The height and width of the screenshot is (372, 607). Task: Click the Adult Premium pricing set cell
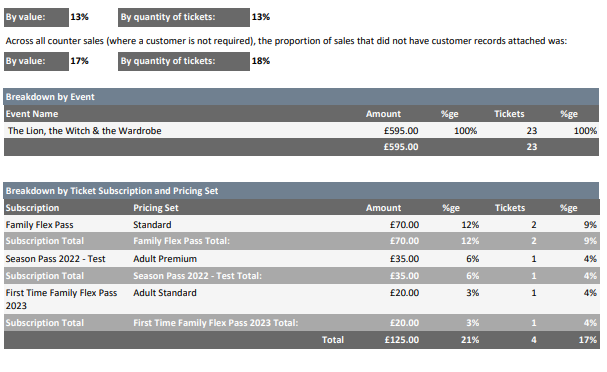tap(165, 259)
